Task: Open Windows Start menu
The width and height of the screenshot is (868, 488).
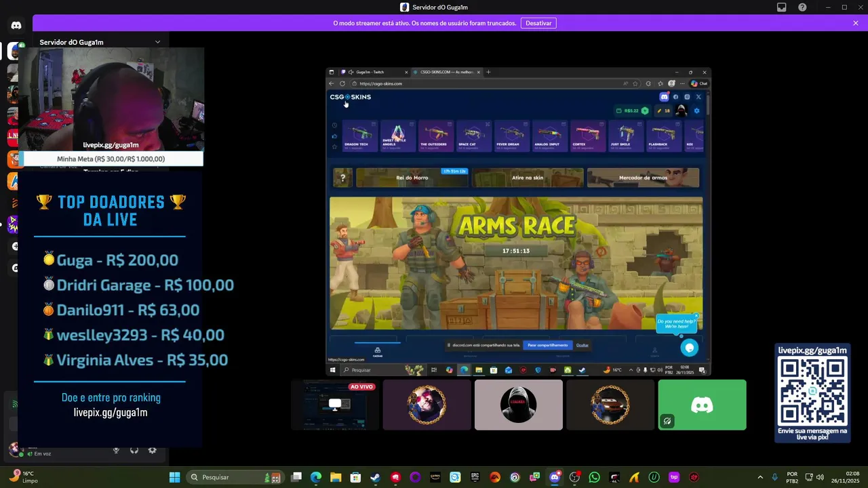Action: point(174,477)
